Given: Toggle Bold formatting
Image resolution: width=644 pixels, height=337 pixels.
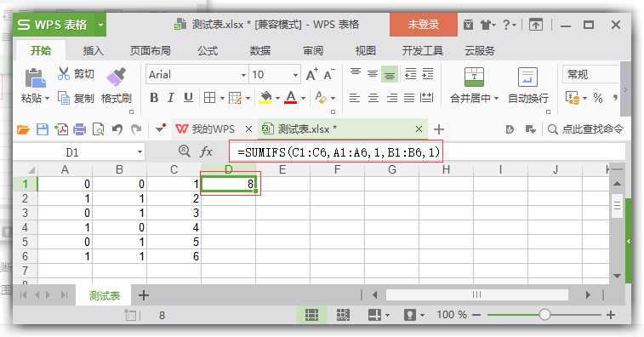Looking at the screenshot, I should [x=154, y=98].
